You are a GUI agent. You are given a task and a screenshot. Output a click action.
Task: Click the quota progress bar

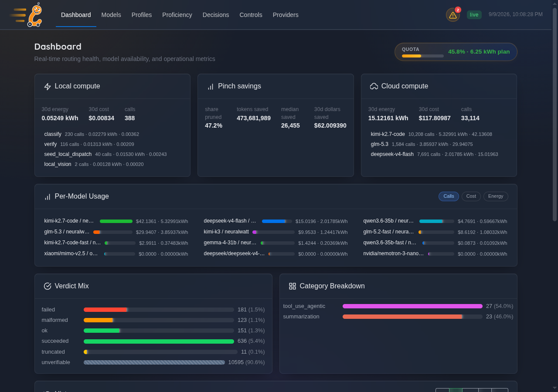423,56
